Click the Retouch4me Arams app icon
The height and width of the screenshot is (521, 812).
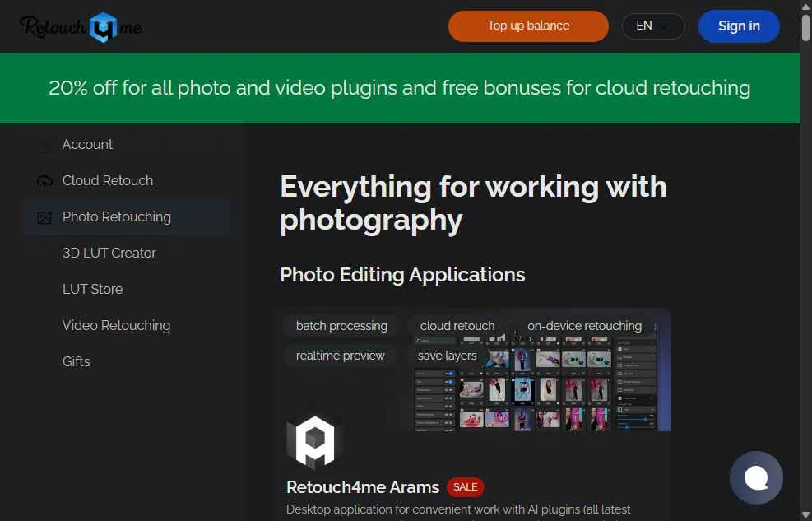[x=315, y=441]
